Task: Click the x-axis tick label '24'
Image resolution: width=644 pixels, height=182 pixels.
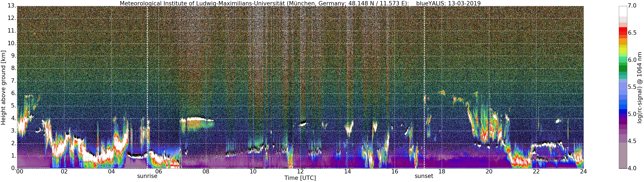Action: pyautogui.click(x=583, y=172)
